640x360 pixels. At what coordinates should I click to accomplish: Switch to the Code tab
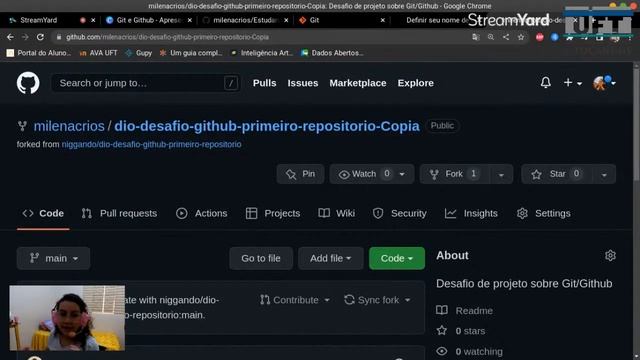pyautogui.click(x=43, y=213)
